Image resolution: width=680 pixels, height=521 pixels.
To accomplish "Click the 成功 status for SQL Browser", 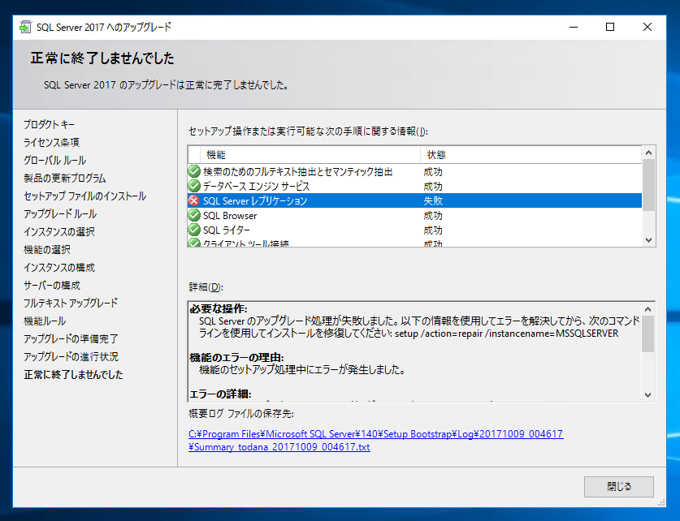I will click(x=433, y=215).
